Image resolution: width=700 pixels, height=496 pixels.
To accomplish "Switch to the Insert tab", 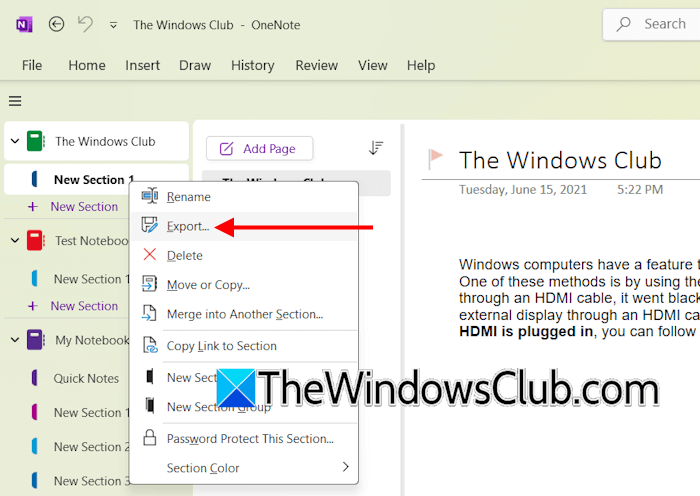I will (x=142, y=65).
